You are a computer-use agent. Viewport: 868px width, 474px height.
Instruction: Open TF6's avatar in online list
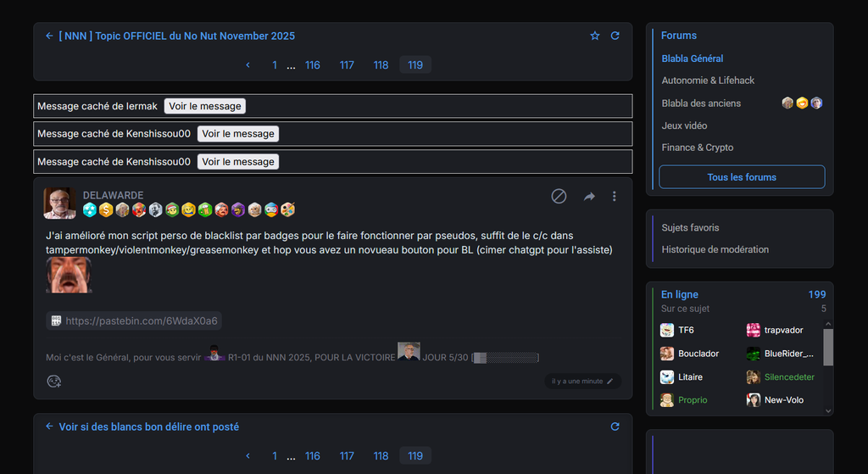point(667,330)
